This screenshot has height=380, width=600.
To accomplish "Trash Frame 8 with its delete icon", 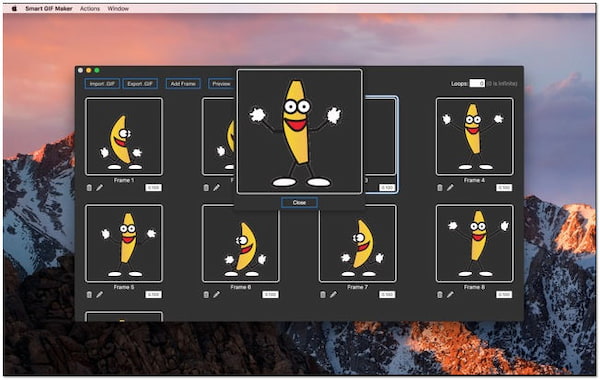I will click(x=440, y=294).
